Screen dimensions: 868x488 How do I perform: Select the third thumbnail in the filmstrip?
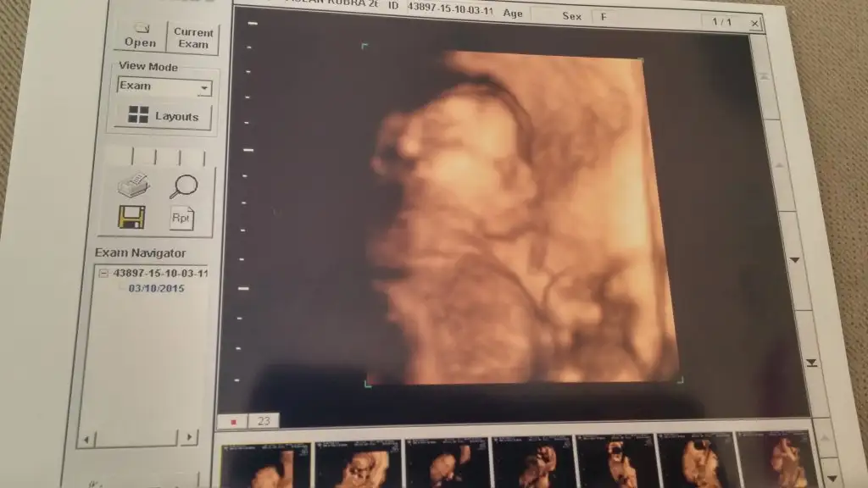[448, 463]
